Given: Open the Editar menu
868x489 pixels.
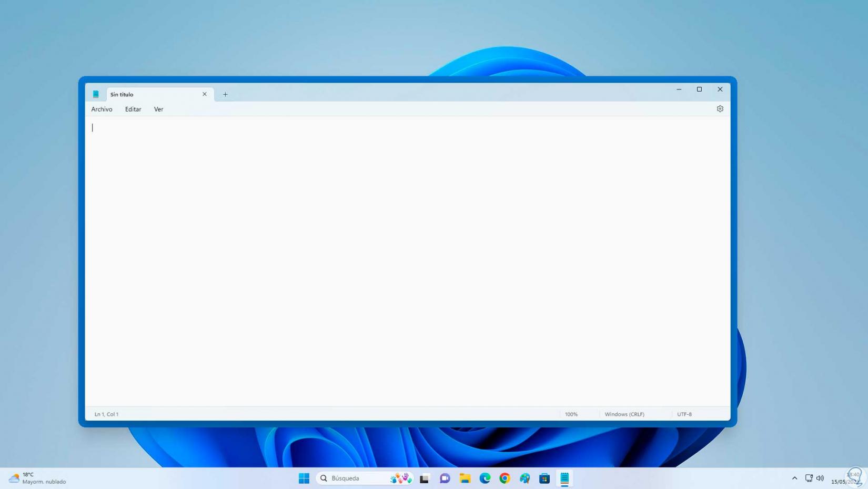Looking at the screenshot, I should (x=133, y=109).
